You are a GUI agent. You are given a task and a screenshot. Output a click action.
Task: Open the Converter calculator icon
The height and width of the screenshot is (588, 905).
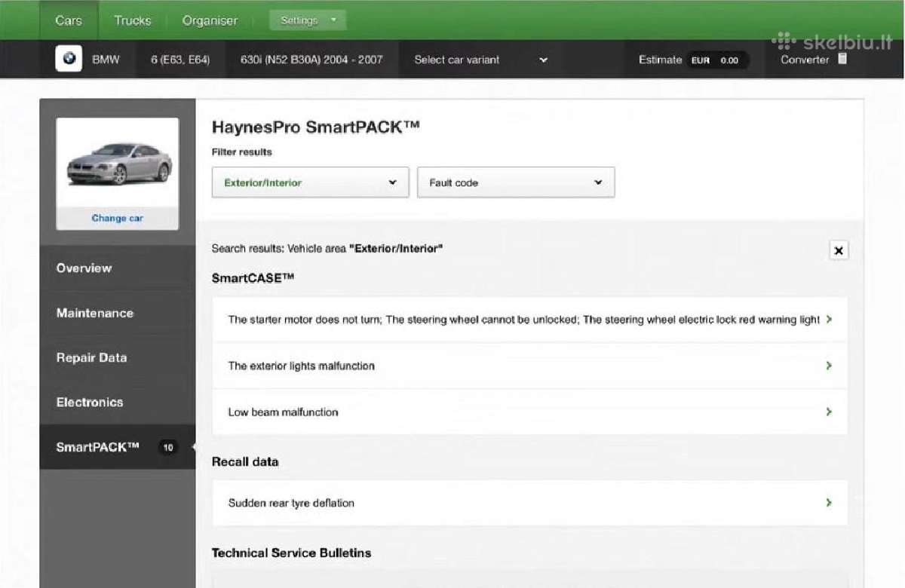click(x=842, y=59)
